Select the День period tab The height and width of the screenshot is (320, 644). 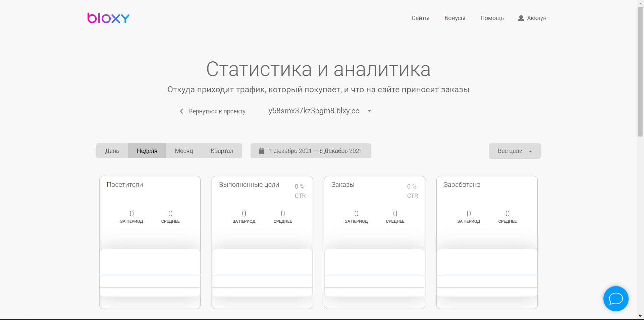point(112,151)
